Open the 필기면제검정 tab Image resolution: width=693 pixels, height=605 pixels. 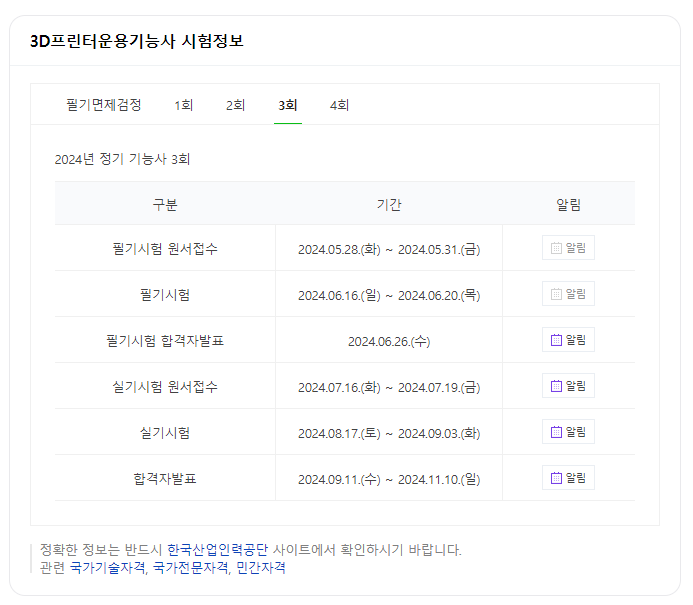tap(103, 105)
